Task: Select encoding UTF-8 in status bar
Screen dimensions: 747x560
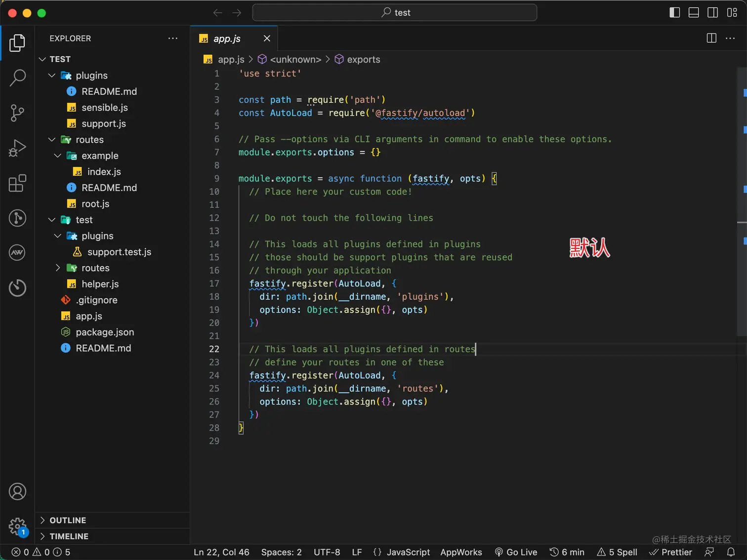Action: pyautogui.click(x=327, y=552)
